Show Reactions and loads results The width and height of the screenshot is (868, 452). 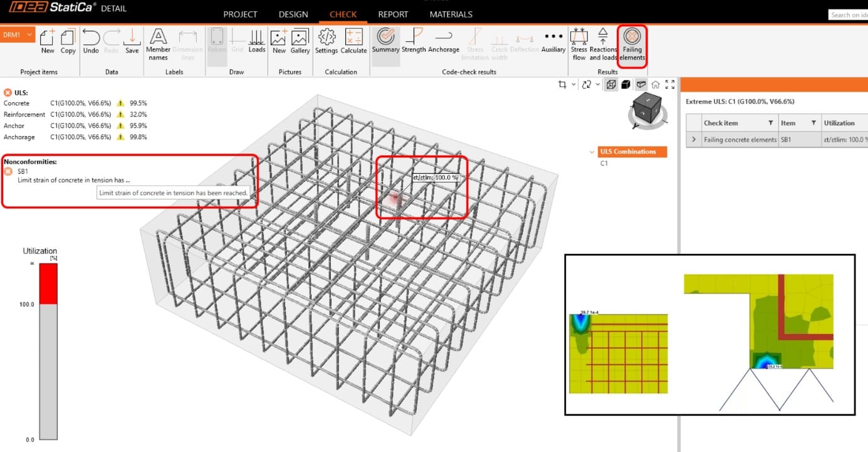[x=603, y=45]
